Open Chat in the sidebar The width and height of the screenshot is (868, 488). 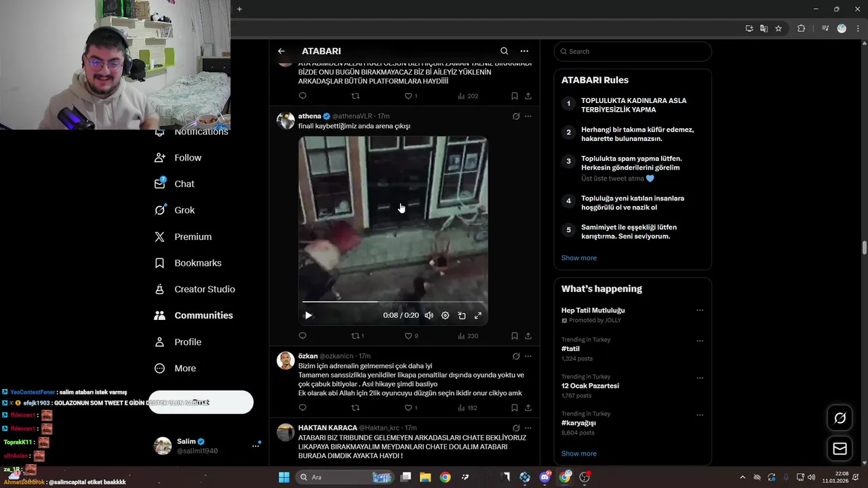(174, 184)
